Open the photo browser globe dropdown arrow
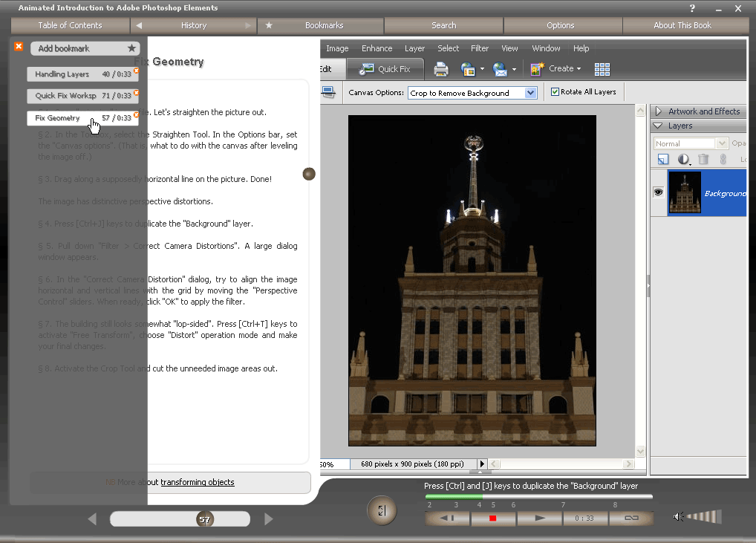Viewport: 756px width, 543px height. [482, 69]
